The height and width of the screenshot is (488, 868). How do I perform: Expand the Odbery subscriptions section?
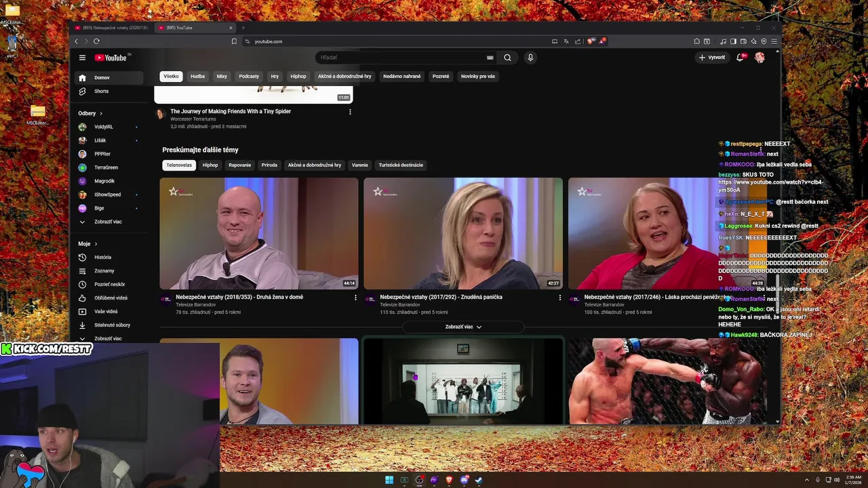[90, 113]
